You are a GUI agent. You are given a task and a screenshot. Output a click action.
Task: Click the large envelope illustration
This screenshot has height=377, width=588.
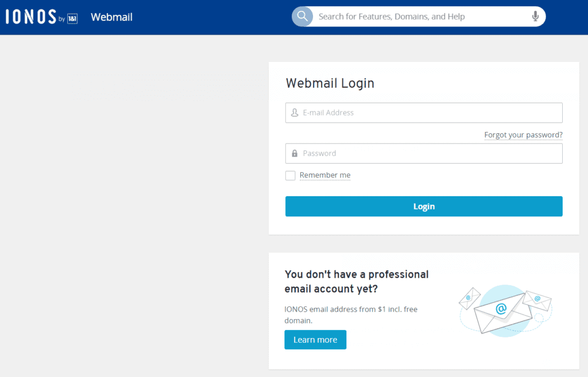[x=502, y=313]
